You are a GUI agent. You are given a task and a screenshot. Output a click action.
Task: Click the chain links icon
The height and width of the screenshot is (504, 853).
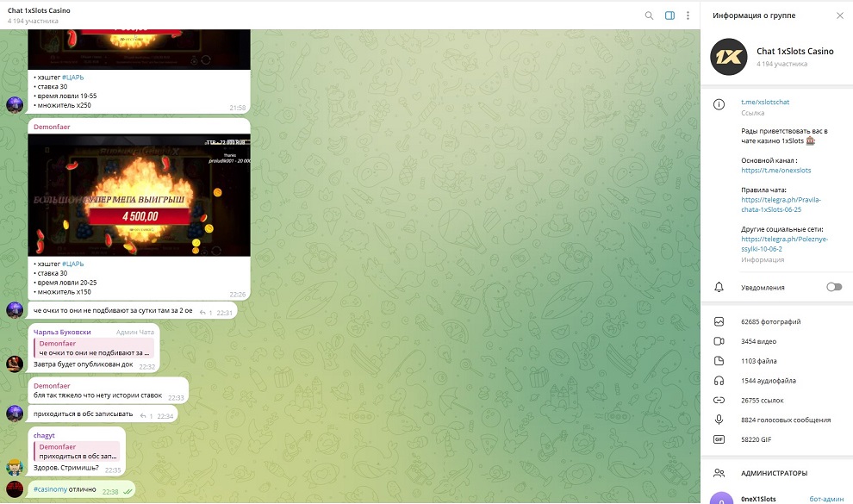(719, 400)
